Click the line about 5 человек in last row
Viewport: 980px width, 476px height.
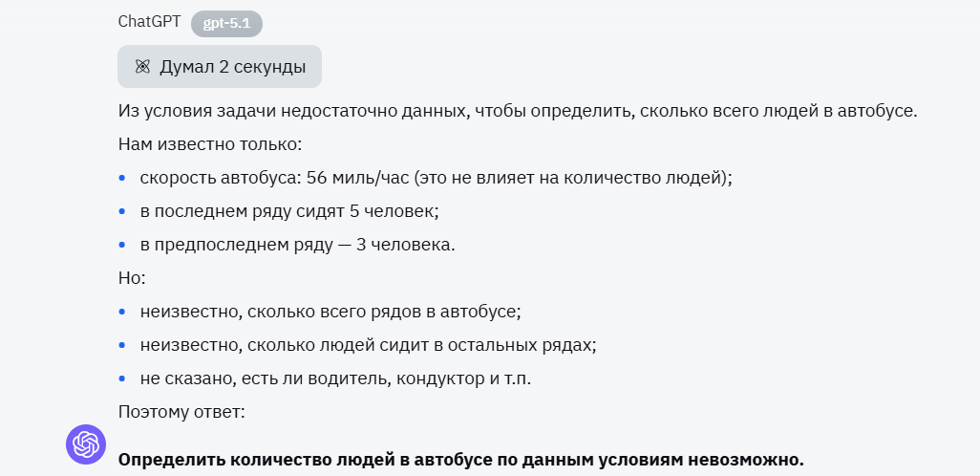[x=289, y=211]
